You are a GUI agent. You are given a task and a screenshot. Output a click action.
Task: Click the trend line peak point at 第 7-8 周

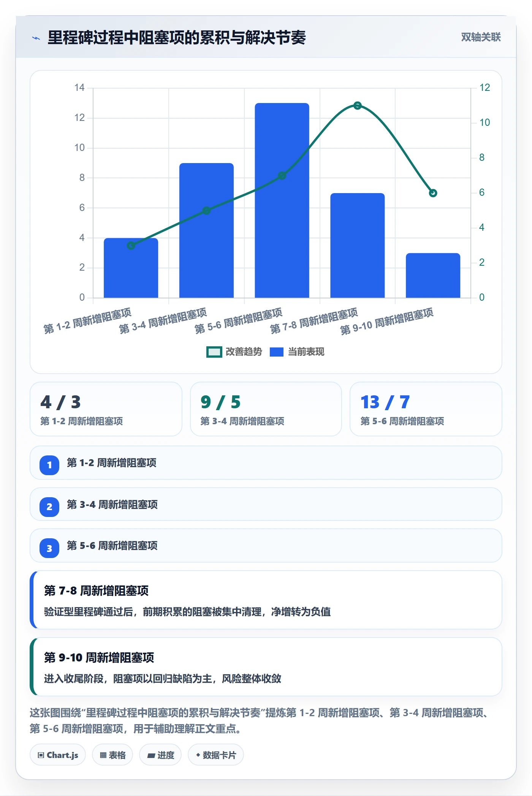(x=357, y=105)
